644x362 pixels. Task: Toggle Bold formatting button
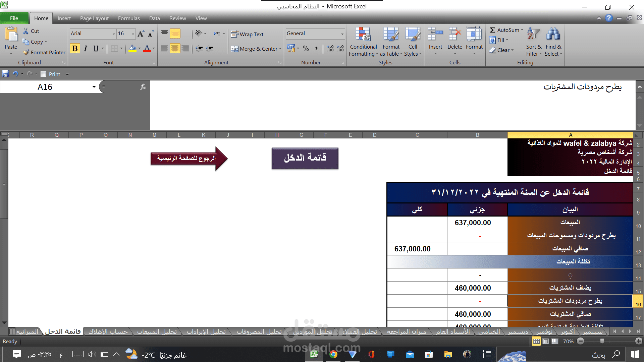[x=75, y=49]
